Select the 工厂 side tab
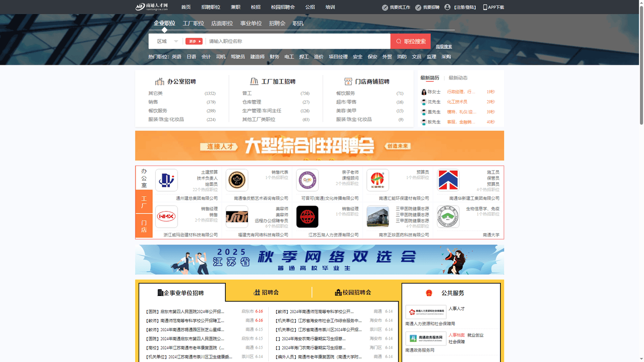 pos(144,202)
